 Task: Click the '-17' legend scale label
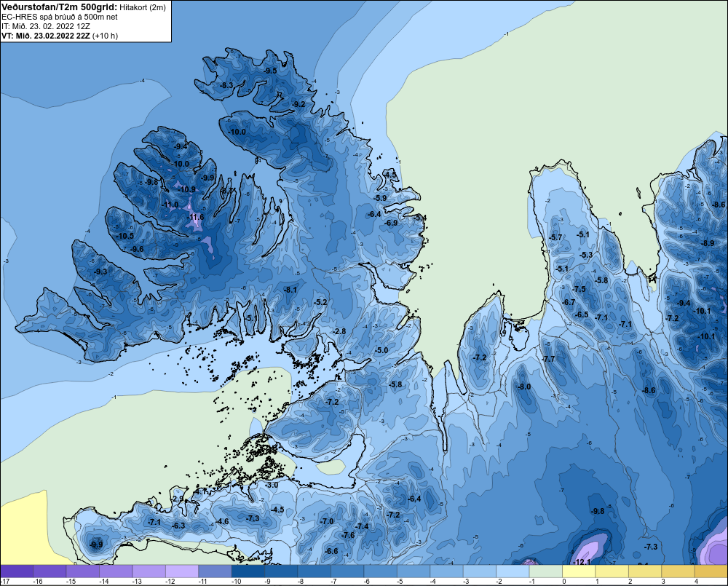tap(4, 582)
